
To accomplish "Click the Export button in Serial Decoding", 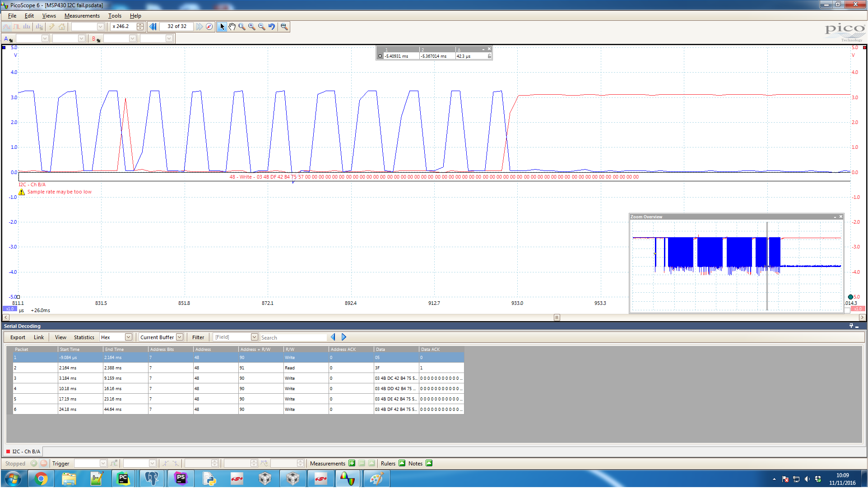I will click(18, 337).
